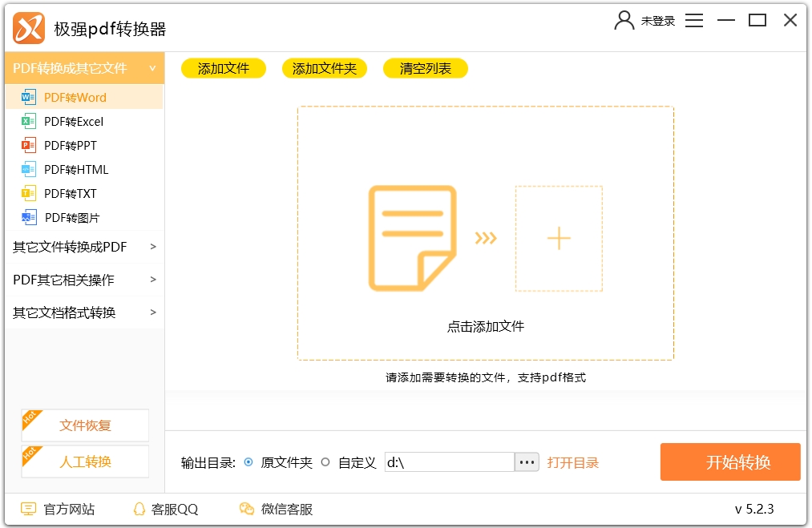The height and width of the screenshot is (528, 812).
Task: Browse folders with the ... button
Action: pos(527,461)
